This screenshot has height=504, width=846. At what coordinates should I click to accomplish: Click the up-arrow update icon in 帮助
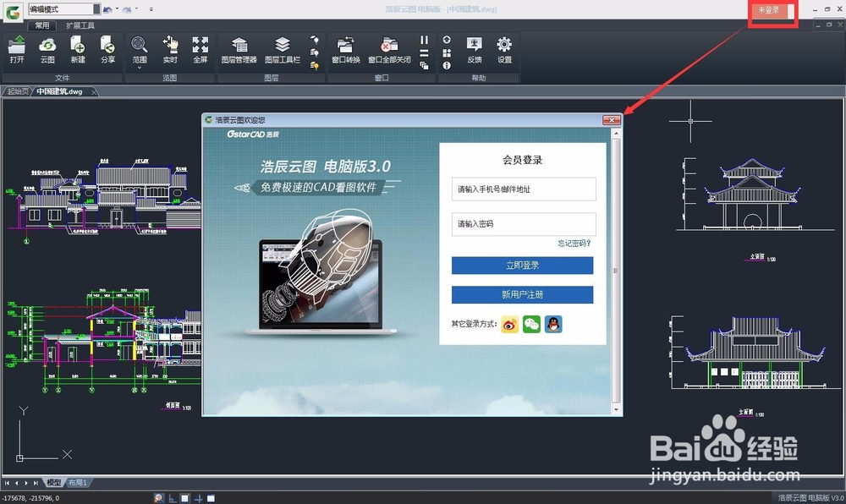pos(447,40)
